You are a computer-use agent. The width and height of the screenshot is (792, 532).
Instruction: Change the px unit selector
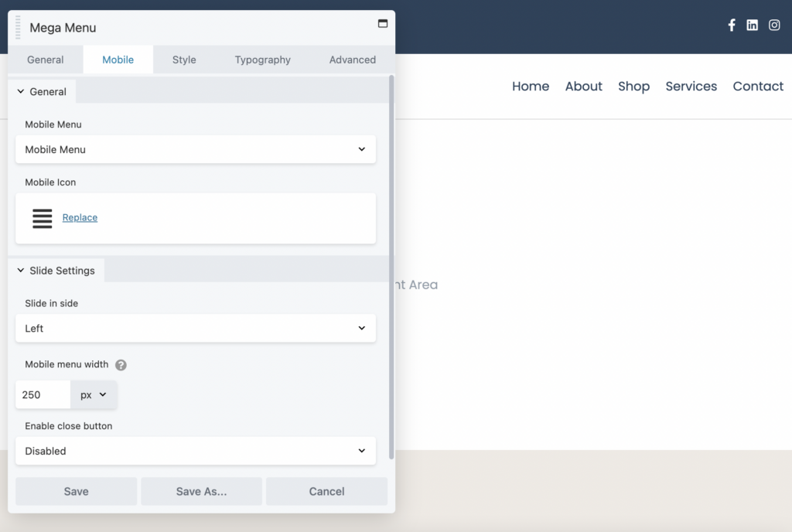tap(94, 394)
